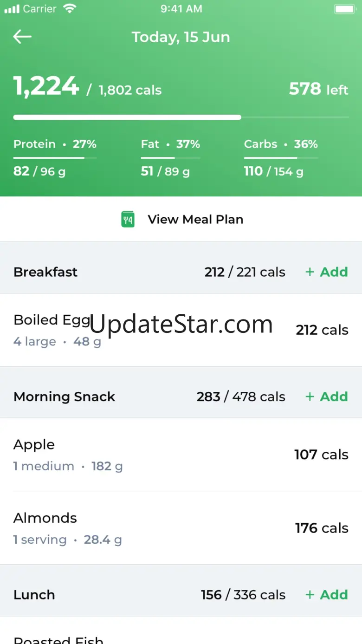This screenshot has height=644, width=362.
Task: Tap the Carbs macro progress bar
Action: (x=281, y=158)
